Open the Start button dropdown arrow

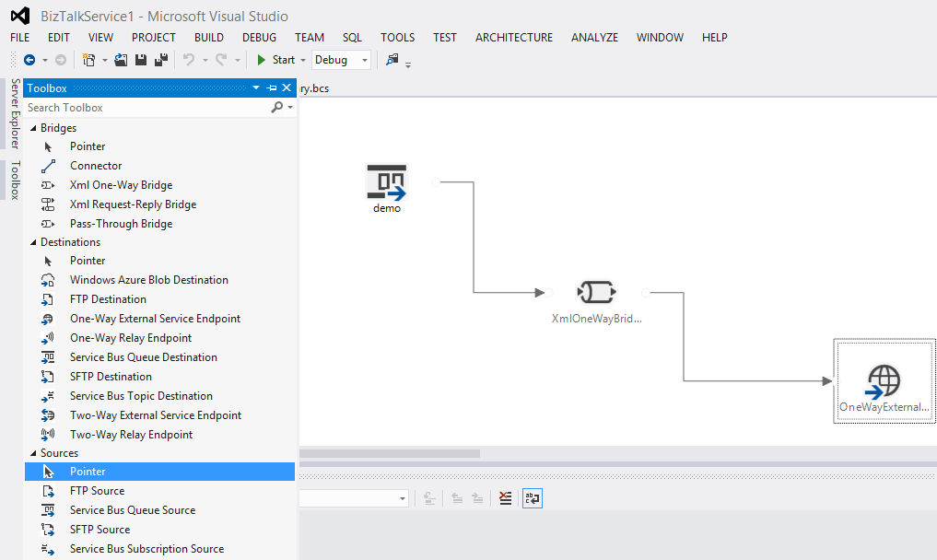tap(303, 60)
